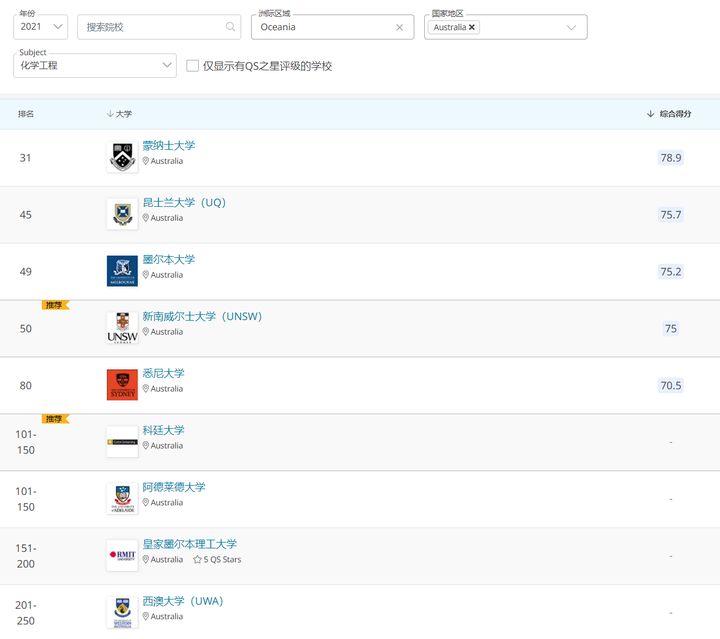Click the RMIT logo
The image size is (720, 639).
(x=122, y=555)
